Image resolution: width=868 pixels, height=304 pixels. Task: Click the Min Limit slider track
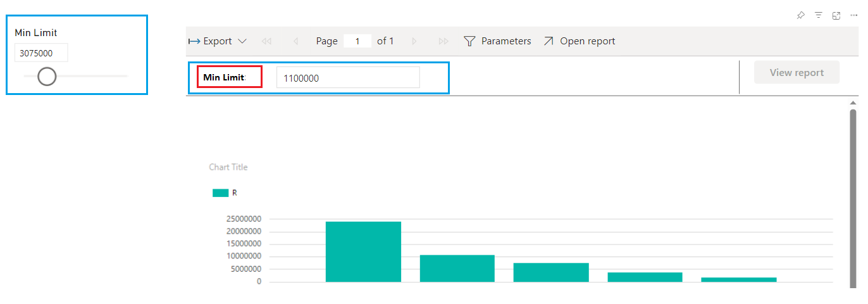[x=76, y=77]
